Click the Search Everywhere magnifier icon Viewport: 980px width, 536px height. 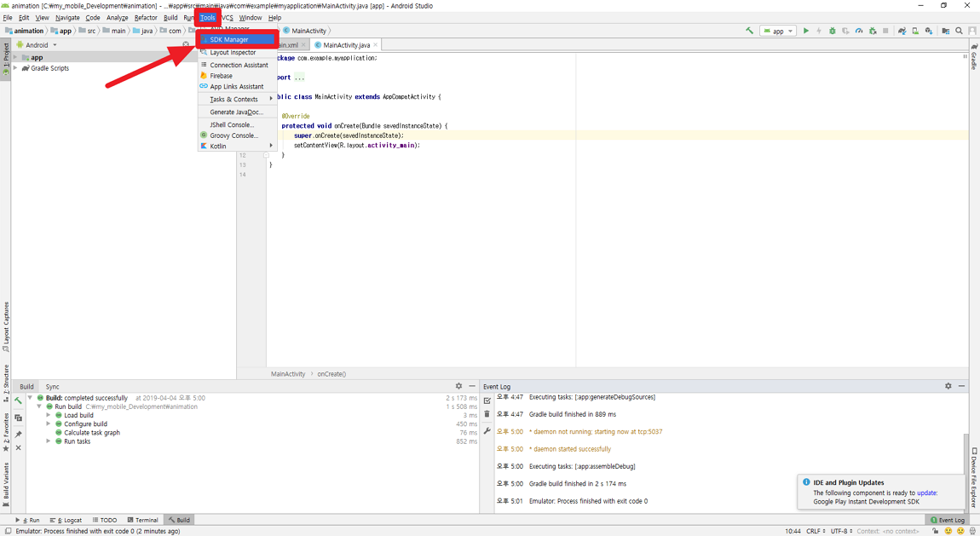pyautogui.click(x=959, y=31)
